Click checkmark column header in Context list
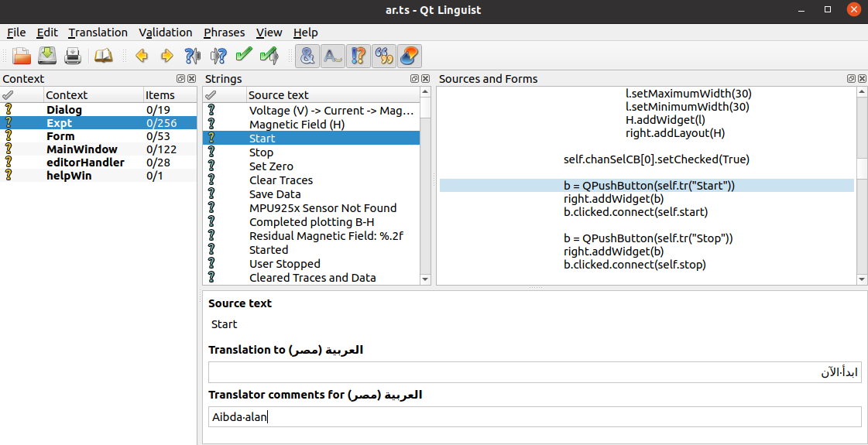The height and width of the screenshot is (445, 868). pos(22,95)
